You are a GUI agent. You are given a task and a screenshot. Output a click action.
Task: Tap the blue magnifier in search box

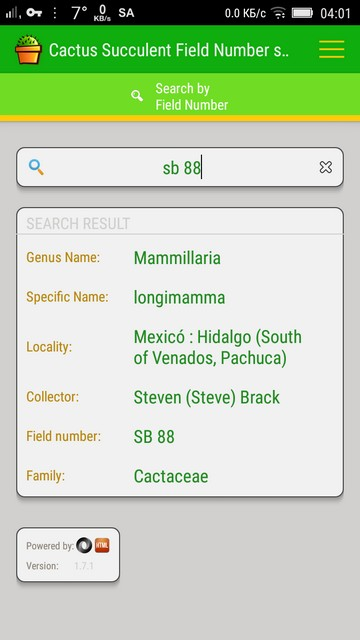[x=36, y=167]
